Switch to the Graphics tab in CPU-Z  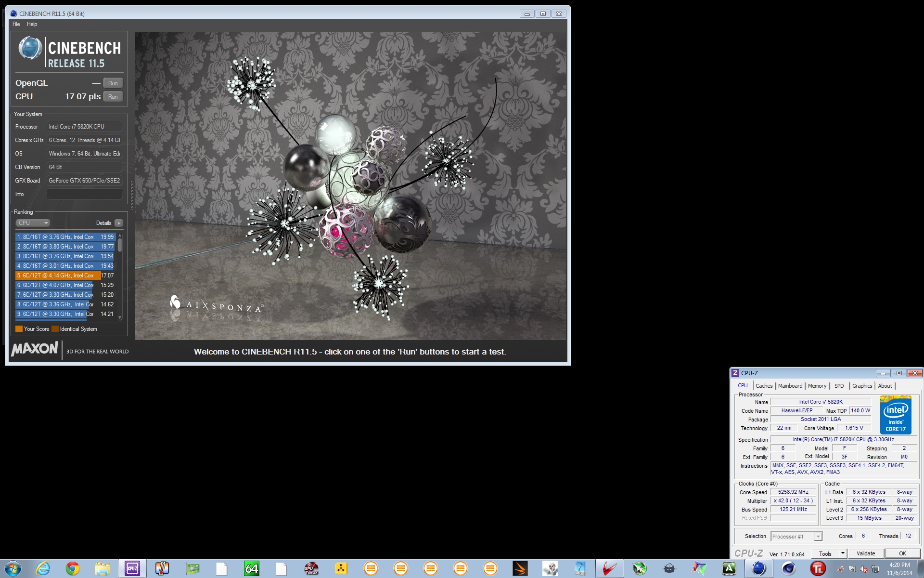click(x=862, y=386)
